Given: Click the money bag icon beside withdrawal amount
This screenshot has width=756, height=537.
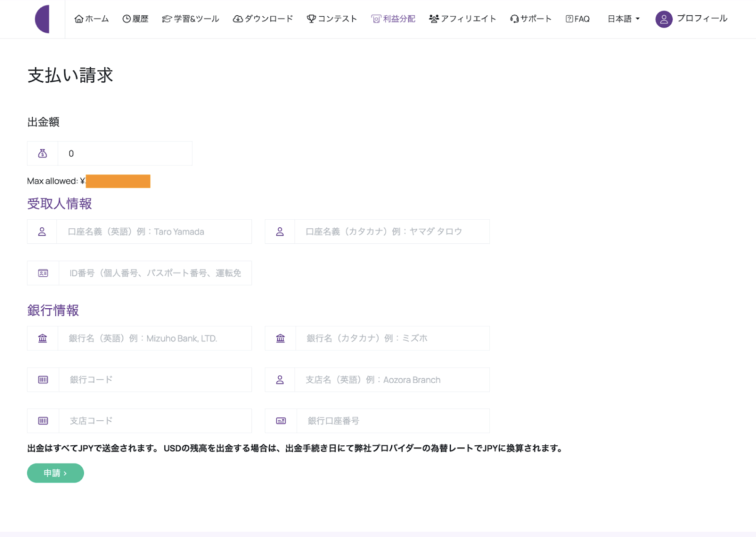Looking at the screenshot, I should point(43,154).
